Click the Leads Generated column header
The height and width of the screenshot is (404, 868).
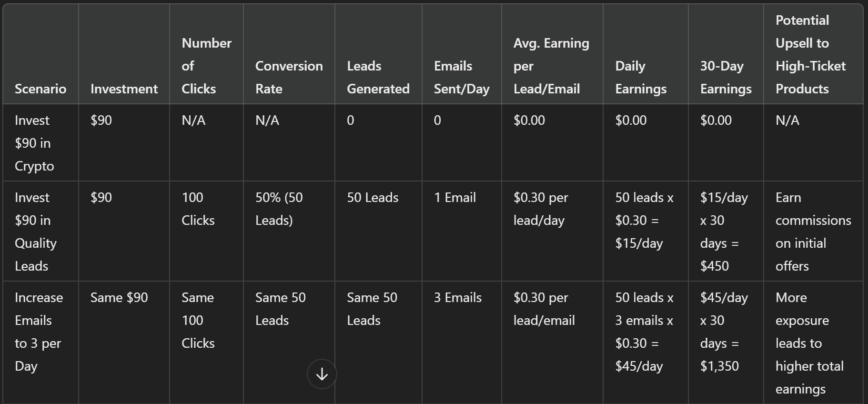(x=378, y=77)
